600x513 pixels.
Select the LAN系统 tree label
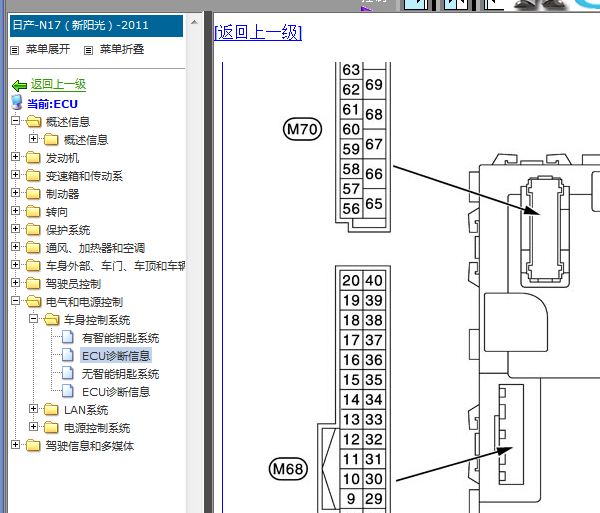pos(86,410)
